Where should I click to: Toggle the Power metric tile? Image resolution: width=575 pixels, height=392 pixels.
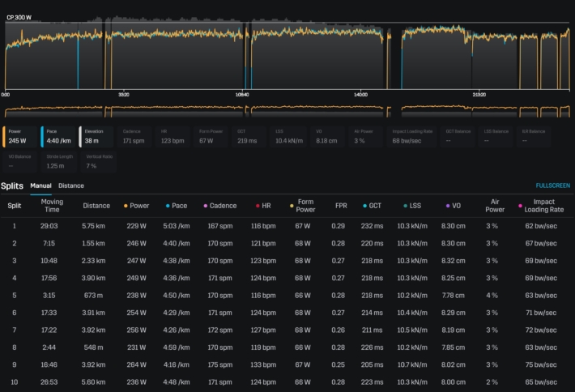pyautogui.click(x=19, y=135)
